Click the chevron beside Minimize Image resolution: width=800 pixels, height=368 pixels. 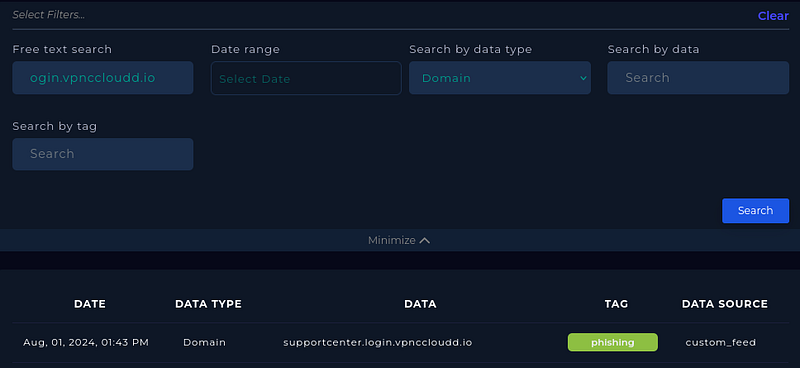coord(424,240)
